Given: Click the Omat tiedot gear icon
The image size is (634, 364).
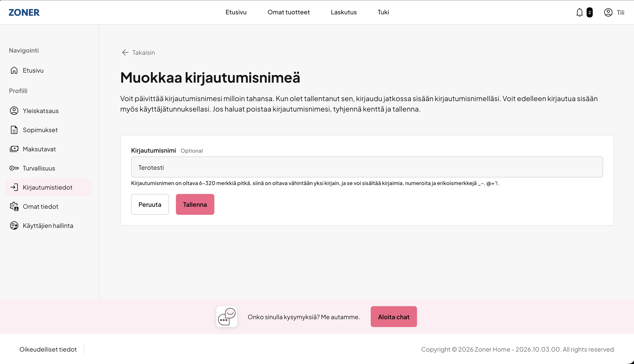Looking at the screenshot, I should click(x=14, y=206).
